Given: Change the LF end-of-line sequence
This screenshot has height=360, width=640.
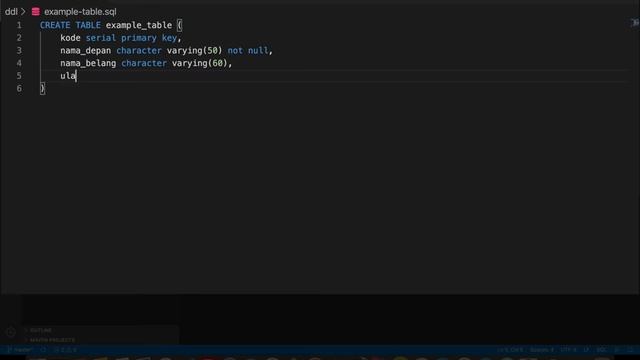Looking at the screenshot, I should tap(586, 350).
